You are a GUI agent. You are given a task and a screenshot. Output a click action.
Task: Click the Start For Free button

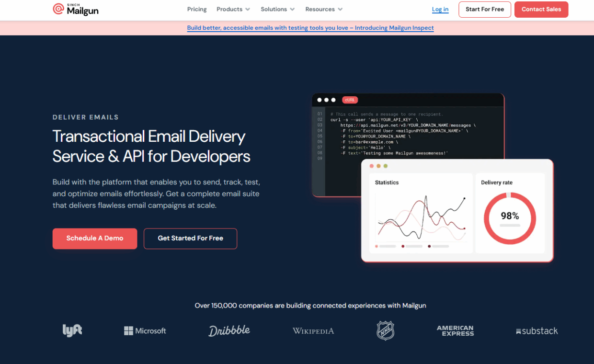485,10
